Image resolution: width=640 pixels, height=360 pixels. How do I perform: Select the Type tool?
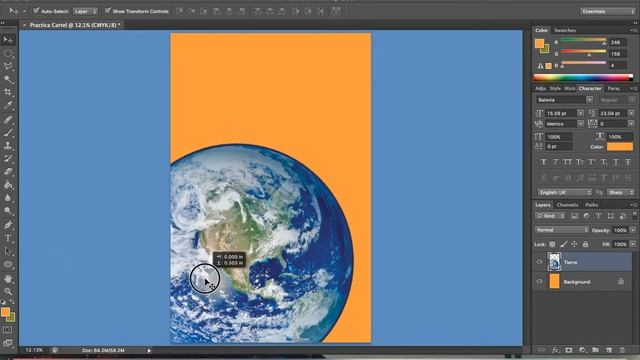pyautogui.click(x=8, y=238)
